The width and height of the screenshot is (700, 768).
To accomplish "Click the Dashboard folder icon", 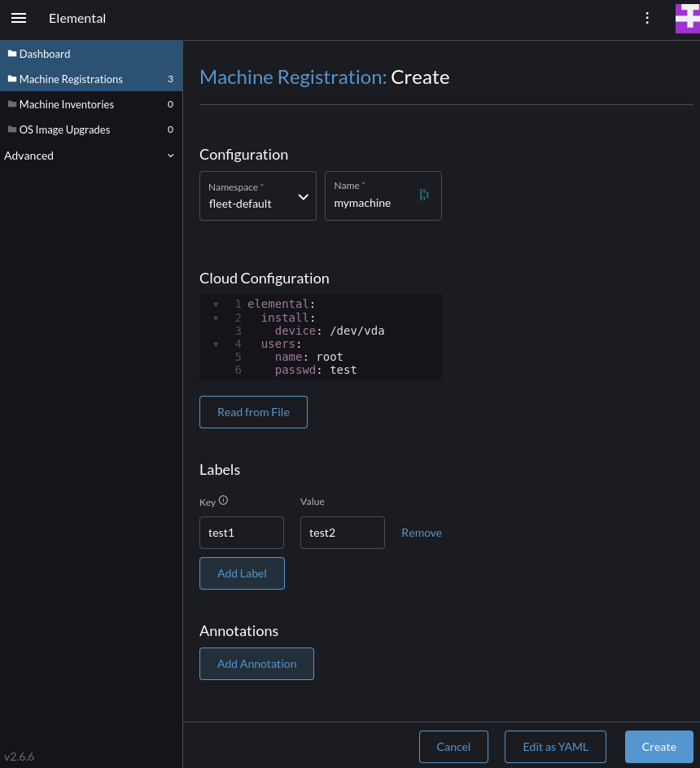I will pos(12,54).
